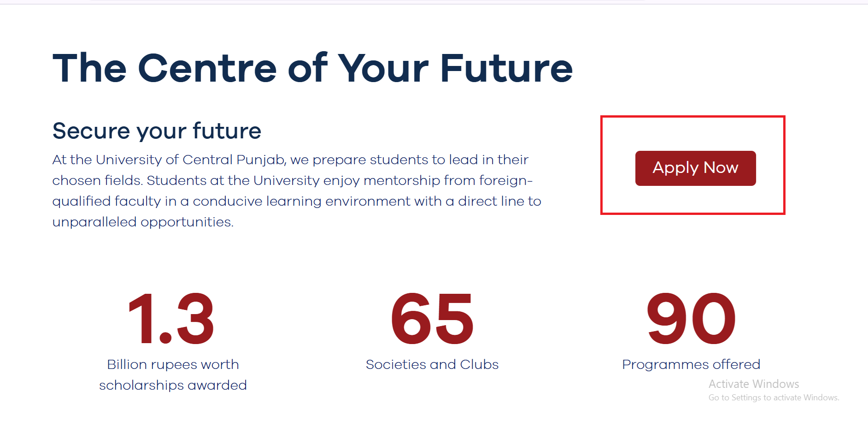Click the "The Centre of Your Future" heading
Viewport: 868px width, 422px height.
pyautogui.click(x=312, y=68)
